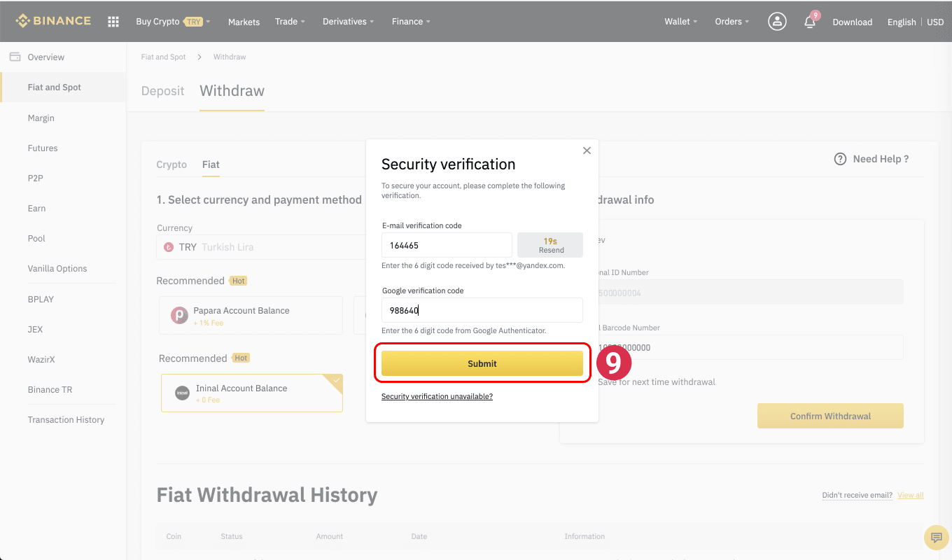Click the Ininal logo icon
This screenshot has width=952, height=560.
click(x=182, y=393)
